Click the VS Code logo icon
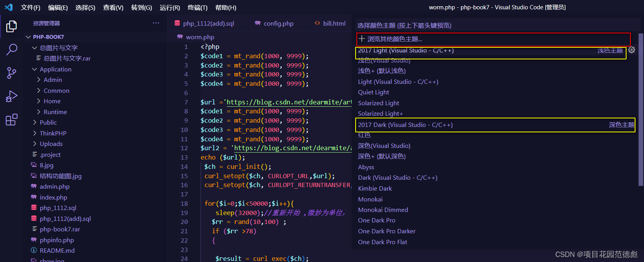 pos(9,7)
